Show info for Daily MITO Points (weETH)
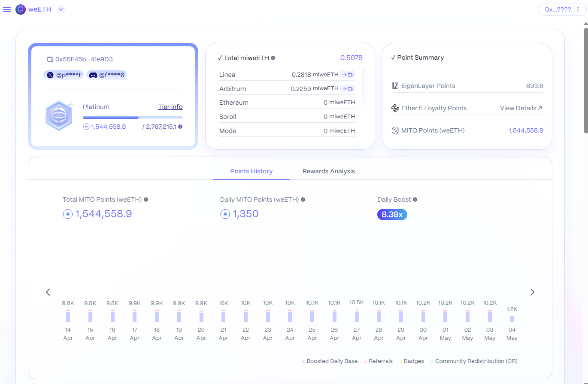588x384 pixels. click(x=303, y=200)
